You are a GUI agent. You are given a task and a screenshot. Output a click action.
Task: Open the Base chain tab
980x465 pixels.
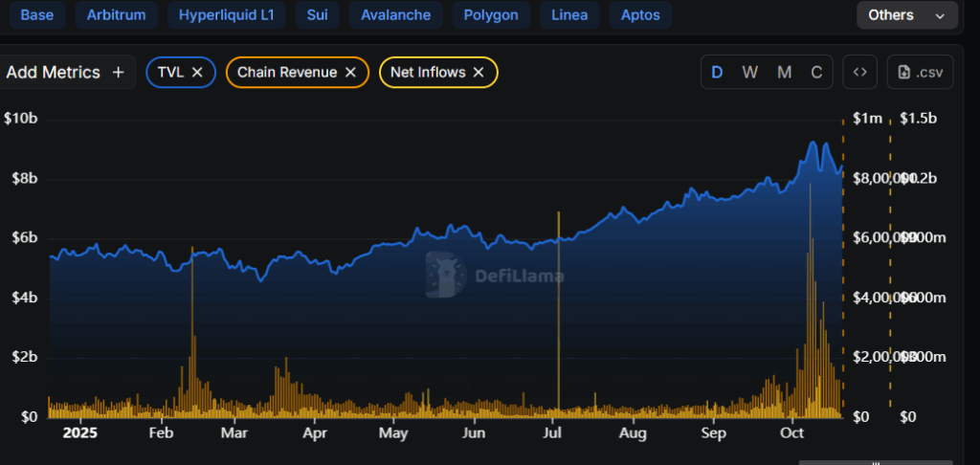[37, 15]
